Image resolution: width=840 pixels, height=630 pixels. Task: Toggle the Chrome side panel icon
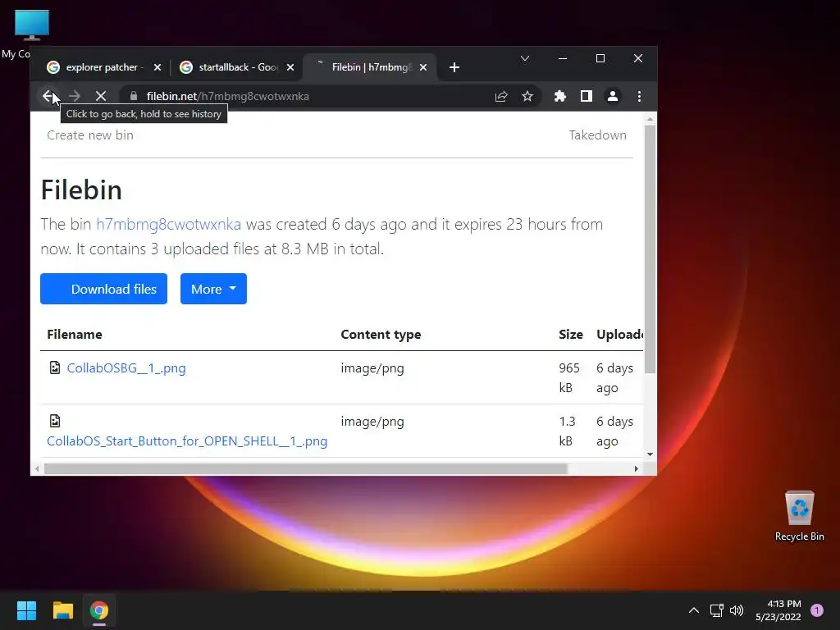[586, 97]
